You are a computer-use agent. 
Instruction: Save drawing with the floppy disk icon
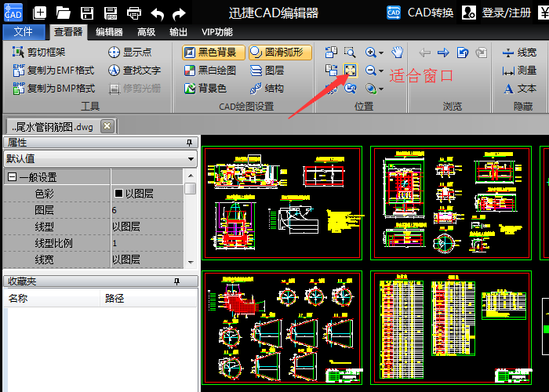[x=87, y=13]
